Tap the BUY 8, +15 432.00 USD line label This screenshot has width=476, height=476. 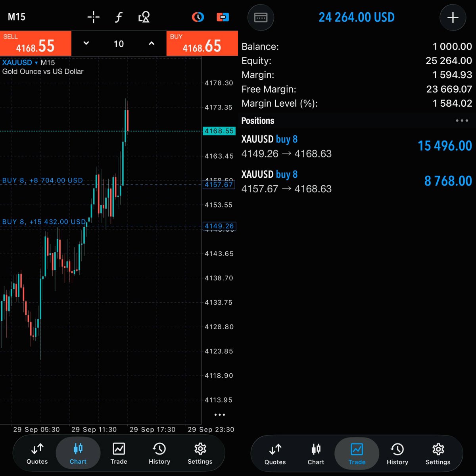click(44, 222)
